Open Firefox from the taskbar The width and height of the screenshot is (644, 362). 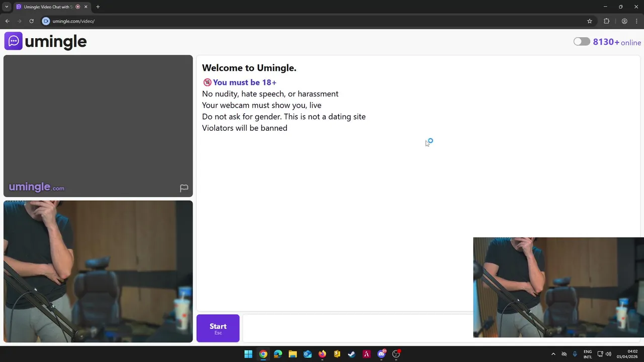pyautogui.click(x=322, y=354)
